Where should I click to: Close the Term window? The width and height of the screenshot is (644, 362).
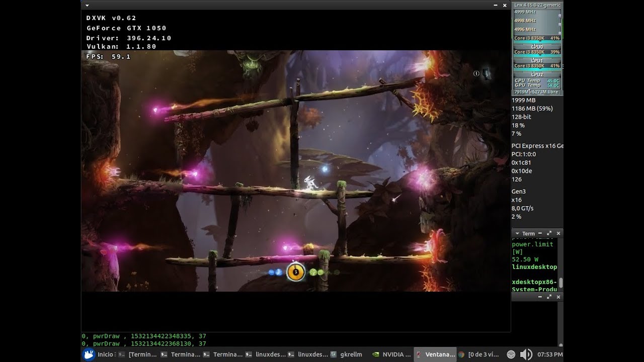pos(558,233)
